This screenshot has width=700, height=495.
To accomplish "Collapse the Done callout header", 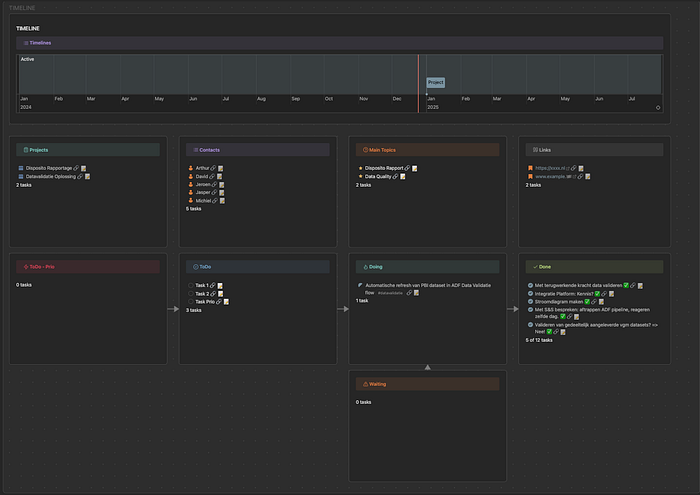I will (594, 267).
